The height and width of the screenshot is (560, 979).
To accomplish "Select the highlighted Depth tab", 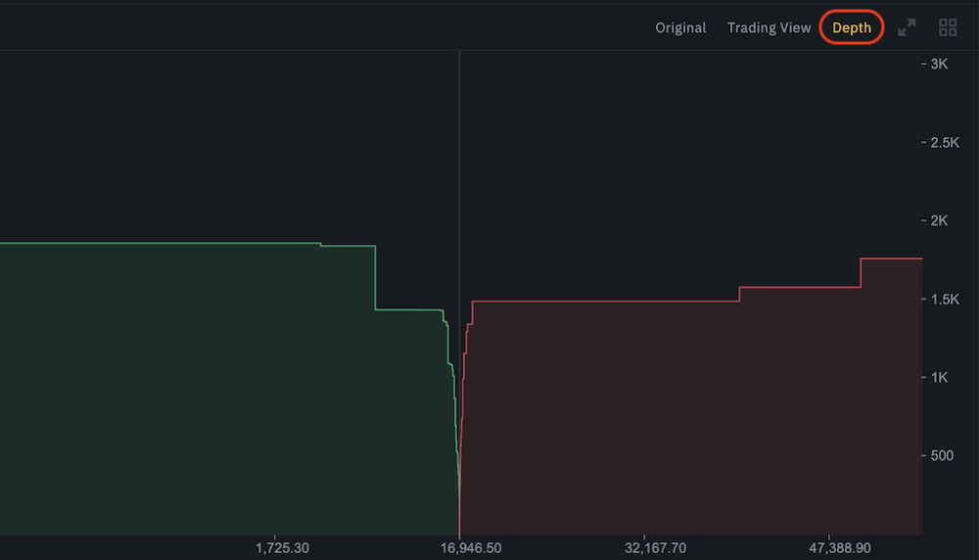I will coord(852,27).
